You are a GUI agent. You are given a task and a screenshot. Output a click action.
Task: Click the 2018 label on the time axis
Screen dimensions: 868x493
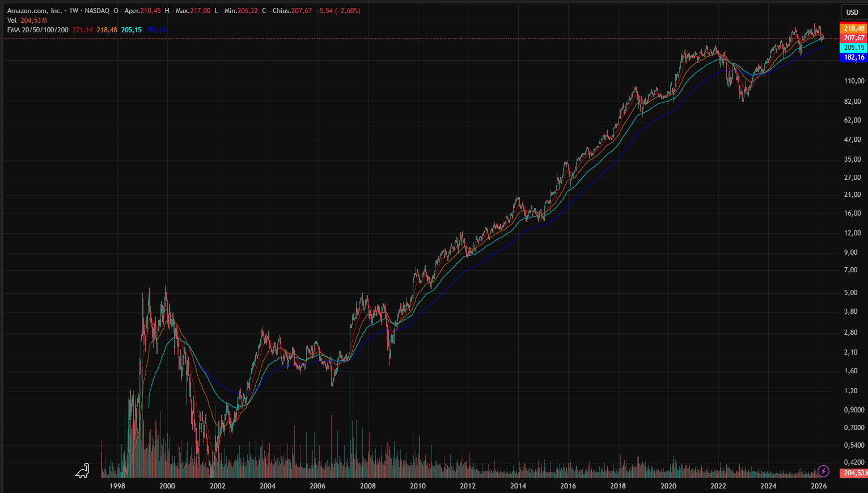point(618,486)
